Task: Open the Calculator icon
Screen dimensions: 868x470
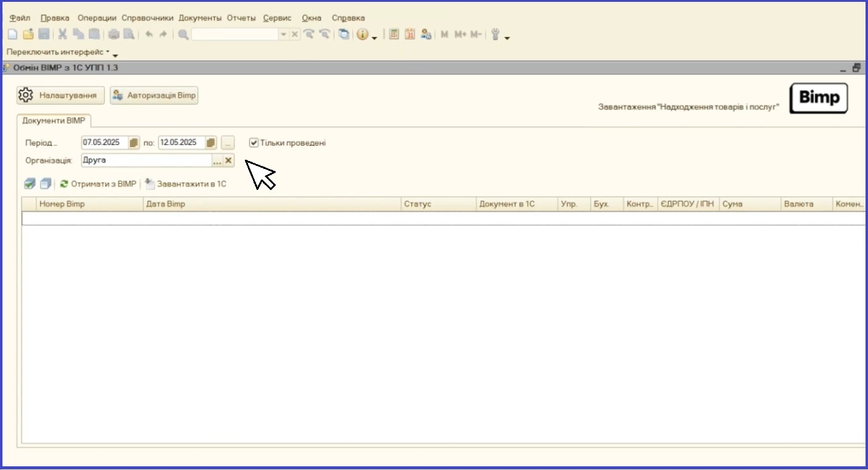Action: click(394, 35)
